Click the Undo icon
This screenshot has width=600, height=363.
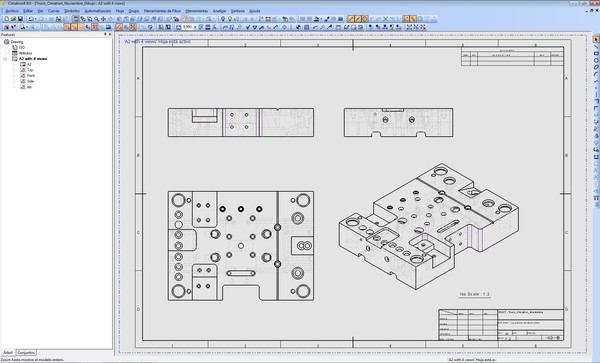point(31,18)
